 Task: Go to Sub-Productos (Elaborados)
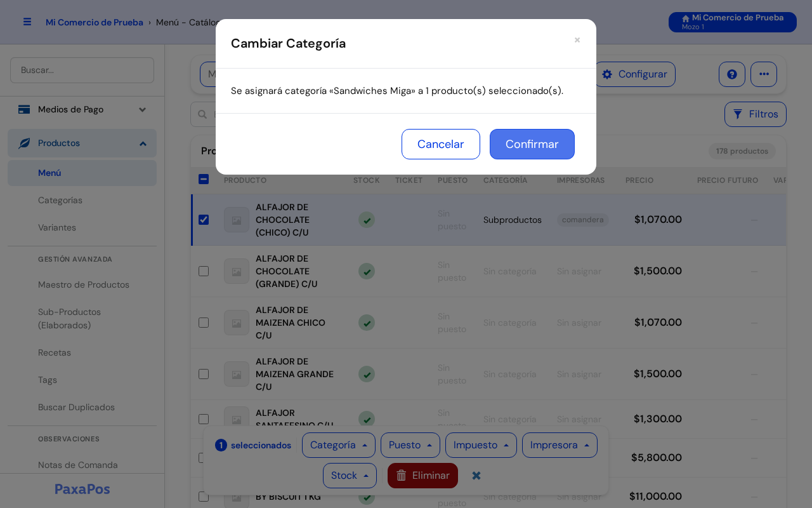coord(82,319)
